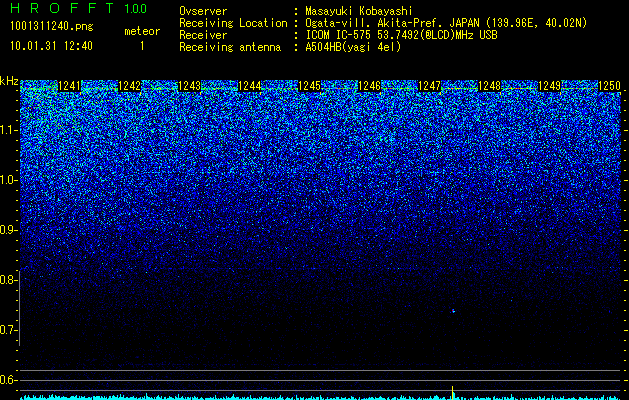629x400 pixels.
Task: Click the 0.7 frequency axis label
Action: (x=8, y=330)
